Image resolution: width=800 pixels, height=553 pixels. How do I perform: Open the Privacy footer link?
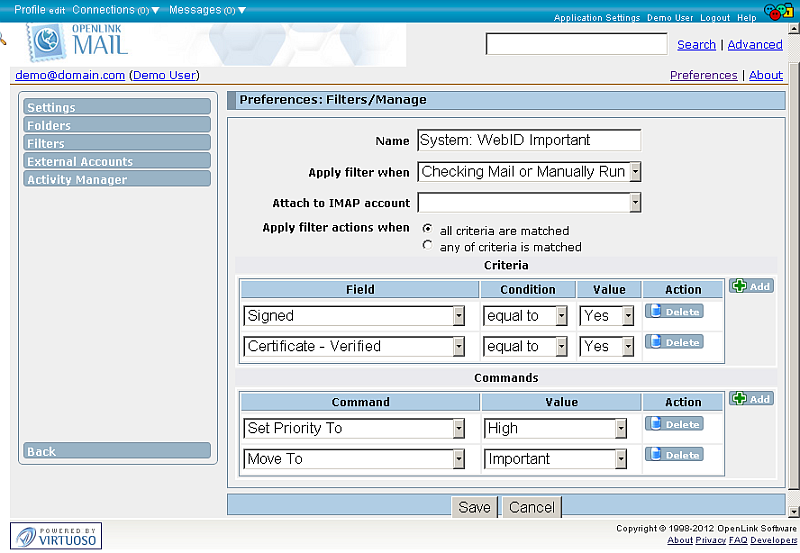click(x=710, y=540)
